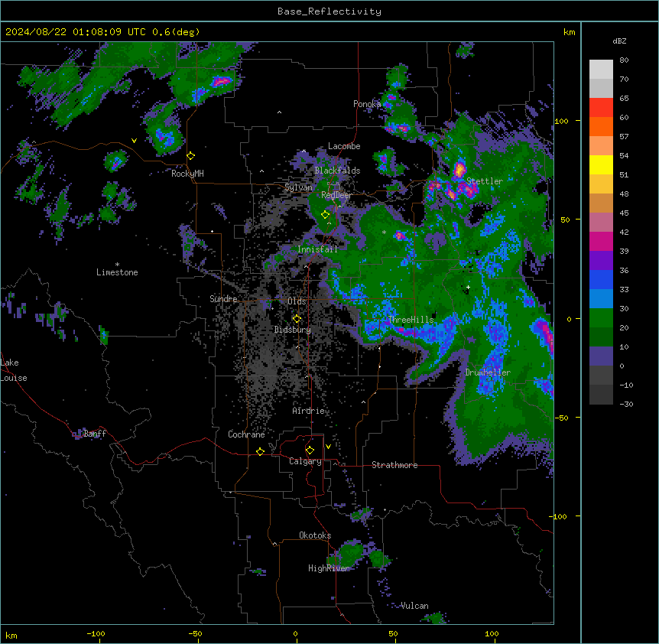Click the 65 value on the dBZ legend
Screen dimensions: 659x644
click(x=624, y=99)
